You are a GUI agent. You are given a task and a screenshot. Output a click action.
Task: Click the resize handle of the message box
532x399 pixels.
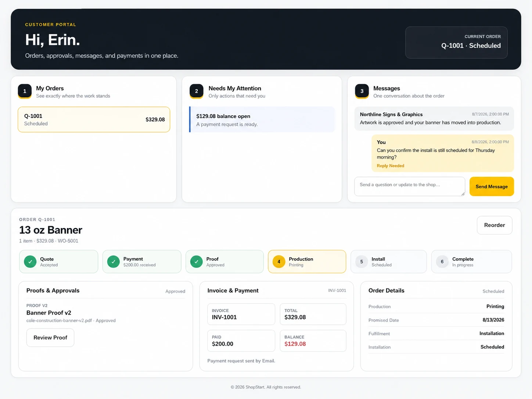coord(463,194)
